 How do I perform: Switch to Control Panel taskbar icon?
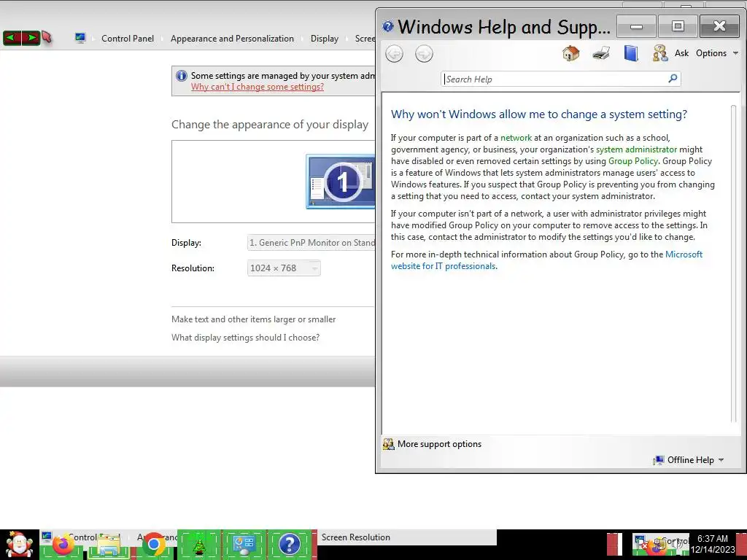[x=244, y=545]
